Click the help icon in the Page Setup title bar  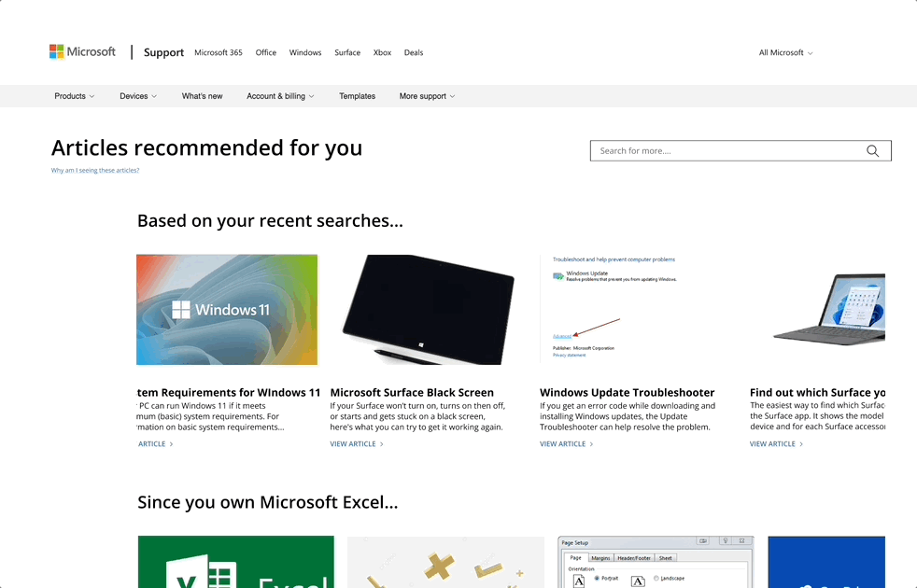click(x=726, y=541)
